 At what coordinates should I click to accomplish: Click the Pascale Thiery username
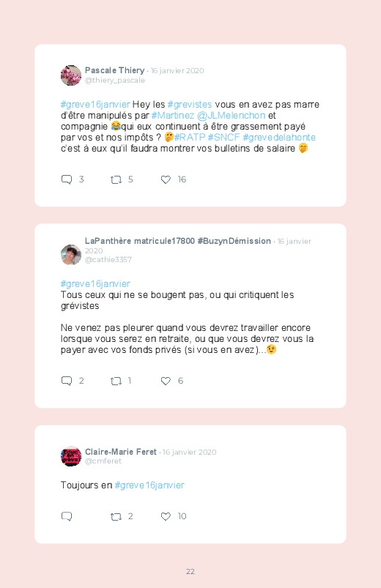(x=114, y=70)
